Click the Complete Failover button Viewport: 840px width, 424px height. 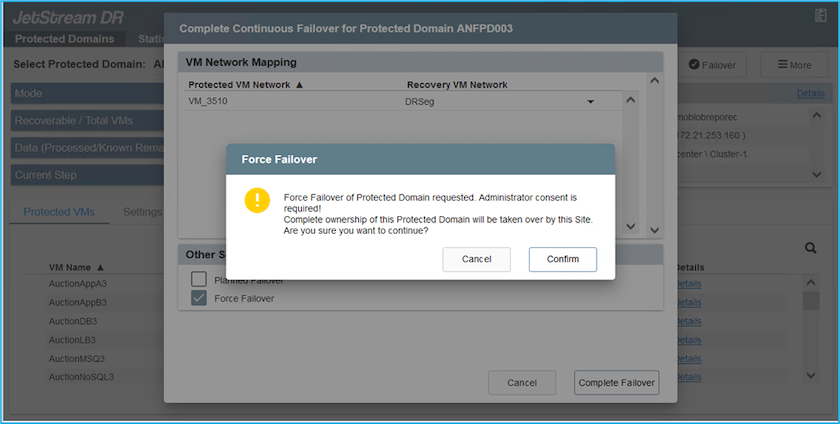(x=616, y=382)
